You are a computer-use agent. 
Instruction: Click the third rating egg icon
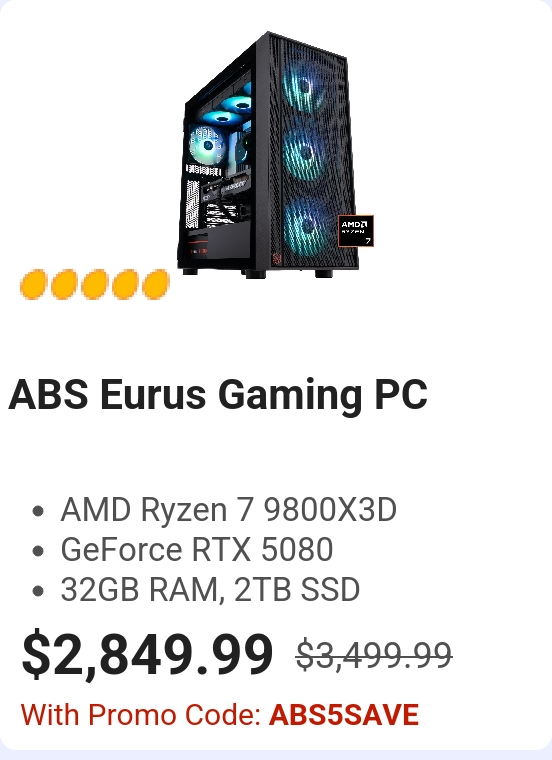point(95,285)
